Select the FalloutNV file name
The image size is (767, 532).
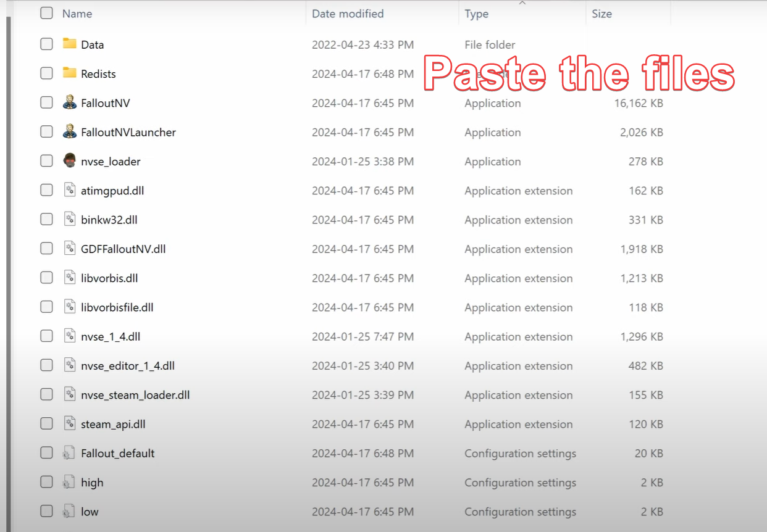click(106, 103)
